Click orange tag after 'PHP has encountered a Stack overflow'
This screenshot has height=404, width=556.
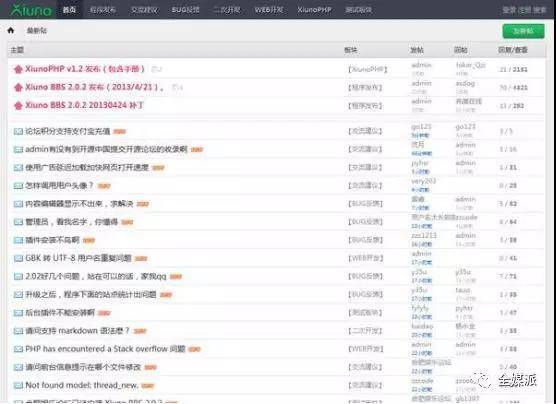[194, 349]
